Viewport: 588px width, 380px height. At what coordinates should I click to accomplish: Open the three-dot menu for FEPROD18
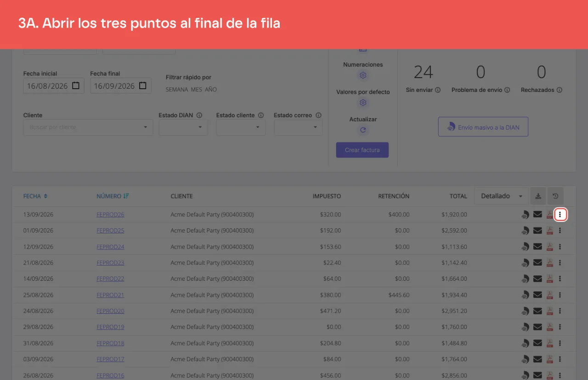(560, 343)
